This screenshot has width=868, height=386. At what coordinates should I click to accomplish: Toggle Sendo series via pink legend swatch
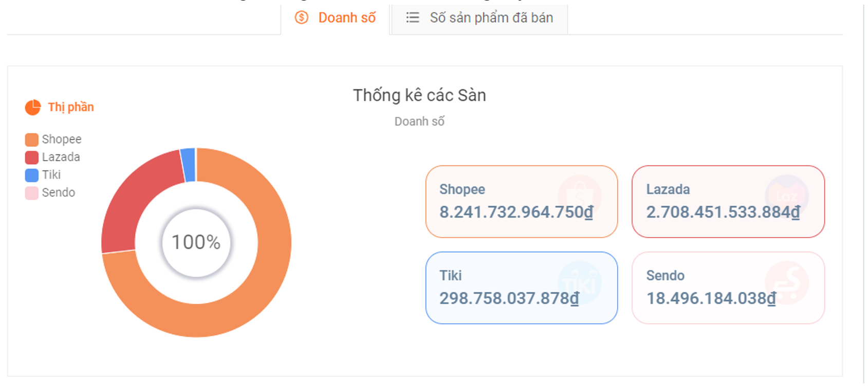click(x=32, y=193)
